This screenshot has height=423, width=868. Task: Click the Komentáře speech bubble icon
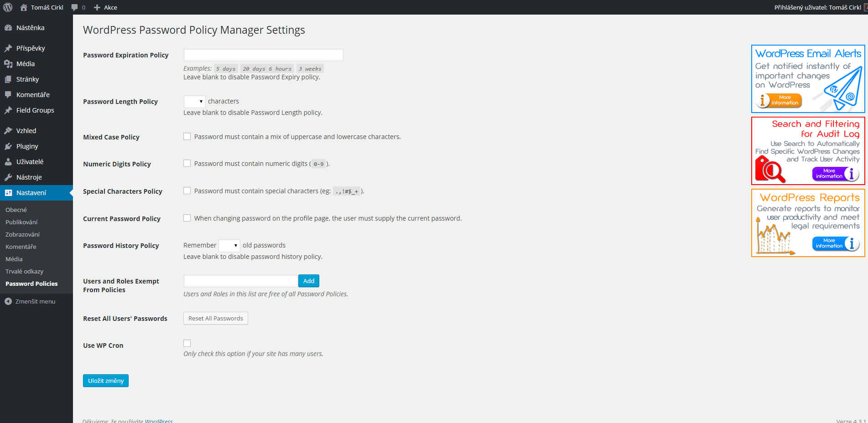tap(8, 95)
